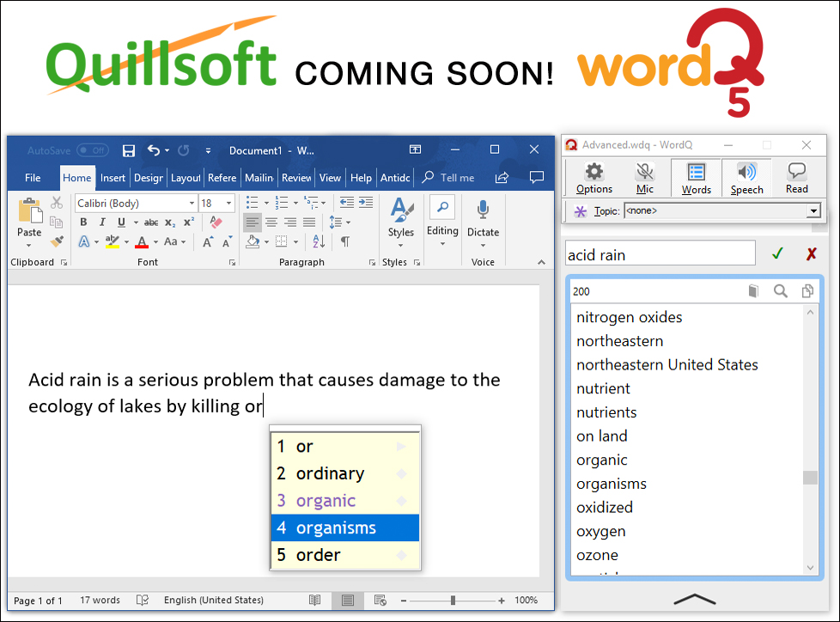Screen dimensions: 840x622
Task: Click zoom out minus on status bar
Action: pos(404,601)
